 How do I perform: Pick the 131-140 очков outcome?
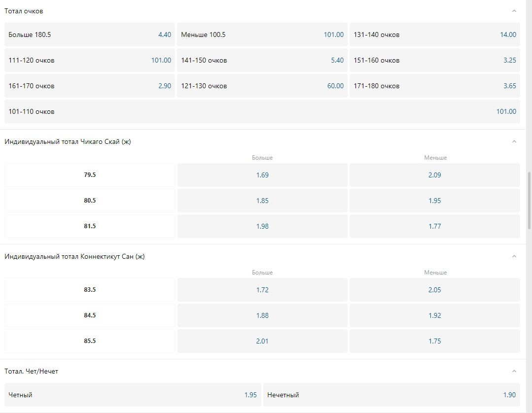click(x=434, y=34)
